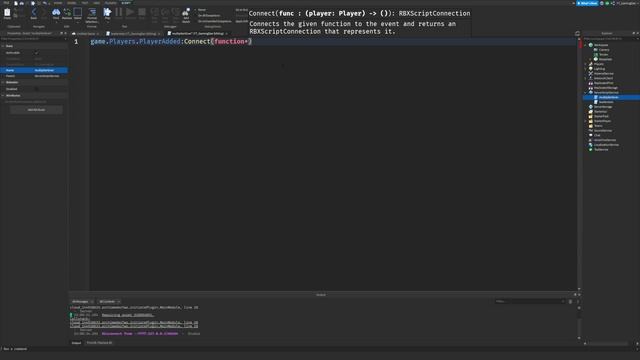Expand the Players tree node

tap(585, 64)
